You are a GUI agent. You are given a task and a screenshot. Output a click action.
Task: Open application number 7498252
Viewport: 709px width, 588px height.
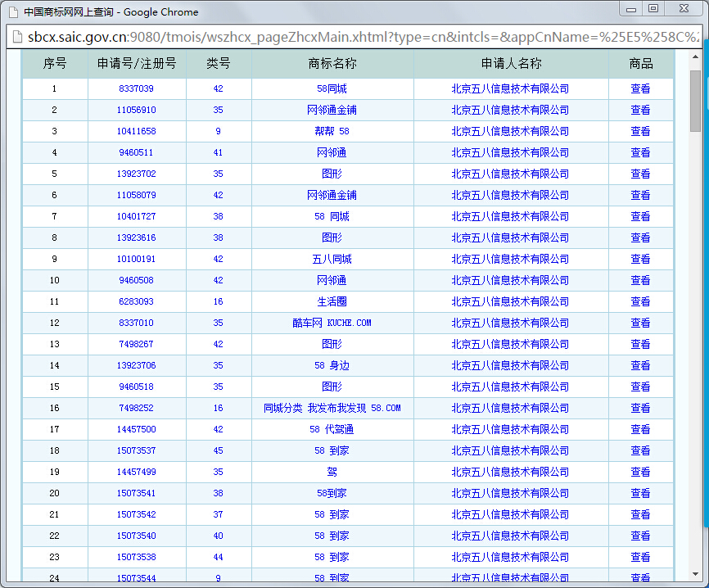click(x=136, y=408)
